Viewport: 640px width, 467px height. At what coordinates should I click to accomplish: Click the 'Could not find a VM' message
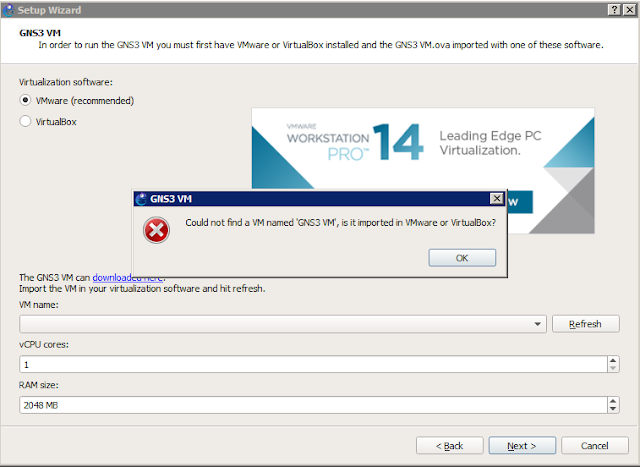tap(340, 223)
